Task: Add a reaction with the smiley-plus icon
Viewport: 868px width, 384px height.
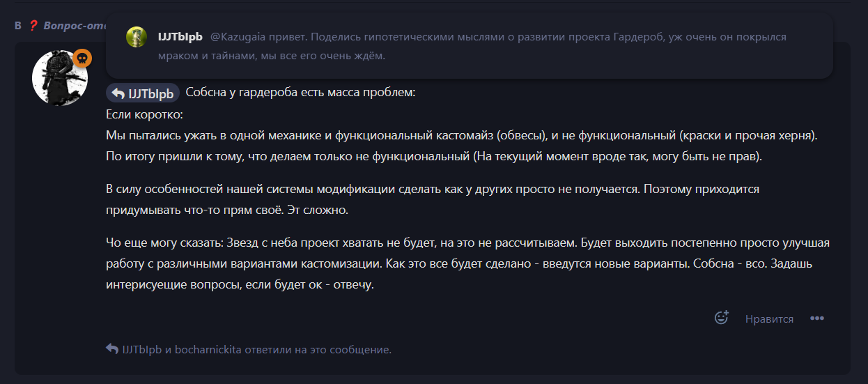Action: tap(722, 317)
